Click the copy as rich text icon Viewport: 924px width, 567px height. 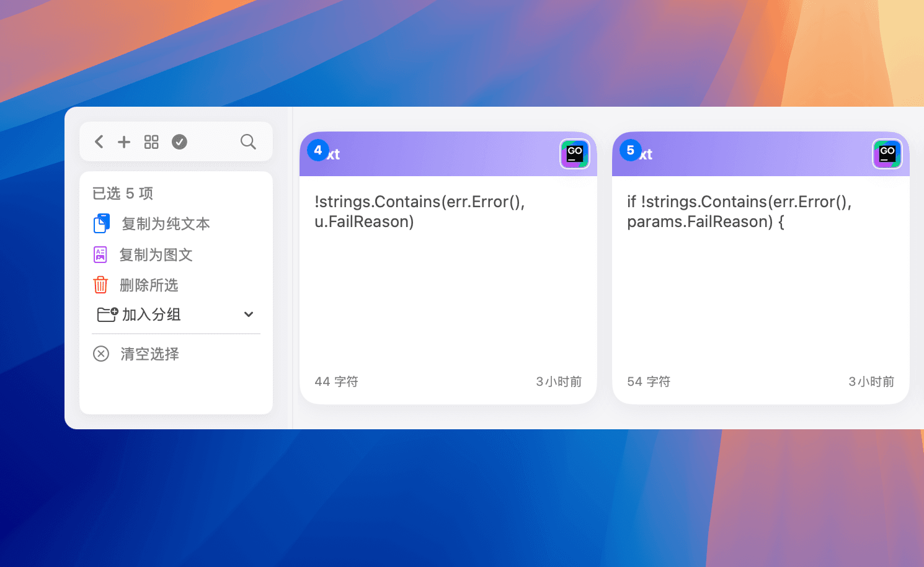100,254
